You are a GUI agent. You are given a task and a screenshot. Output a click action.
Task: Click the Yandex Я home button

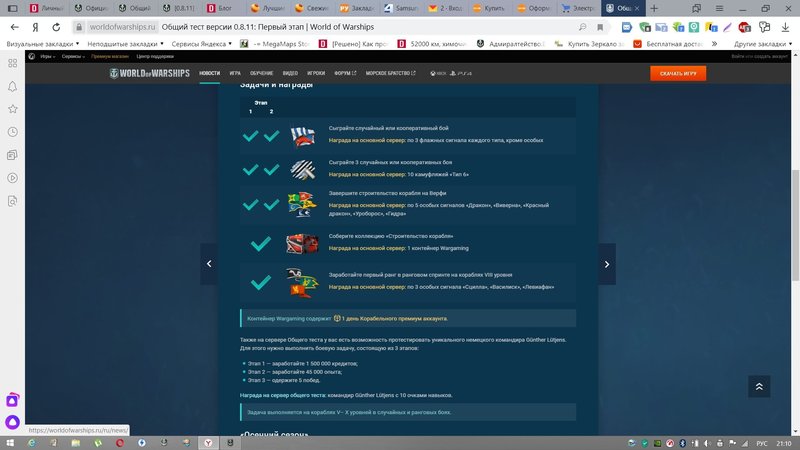tap(35, 27)
